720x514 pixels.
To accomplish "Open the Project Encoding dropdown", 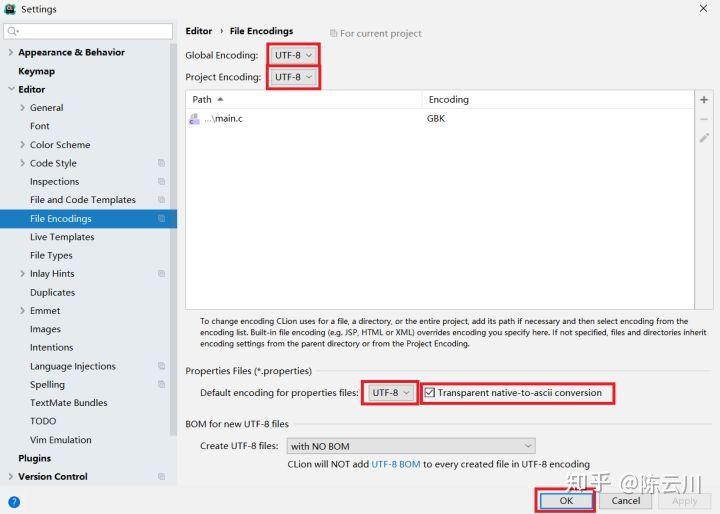I will [x=293, y=77].
